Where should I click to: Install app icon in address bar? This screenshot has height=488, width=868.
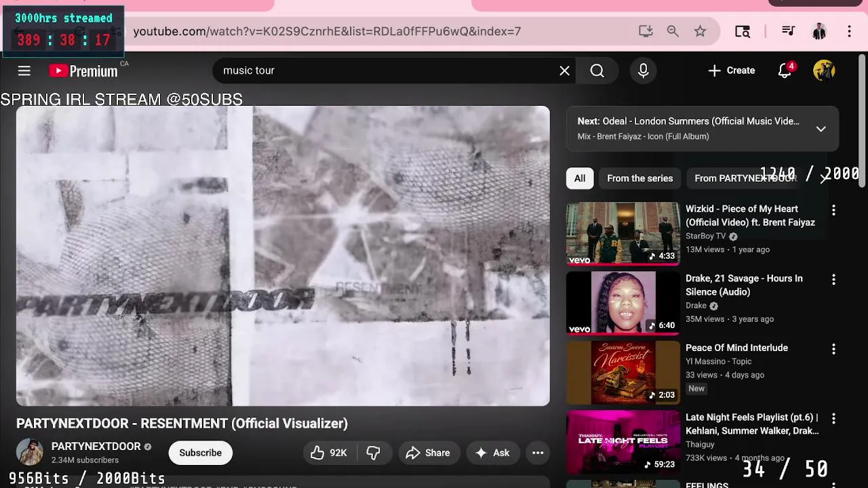tap(646, 31)
